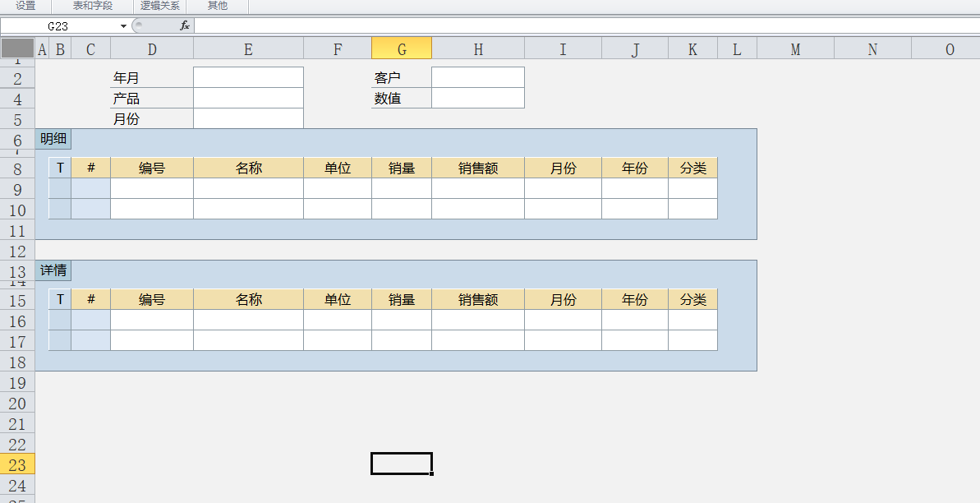Click the input box beside 数值
The image size is (980, 503).
click(x=477, y=98)
